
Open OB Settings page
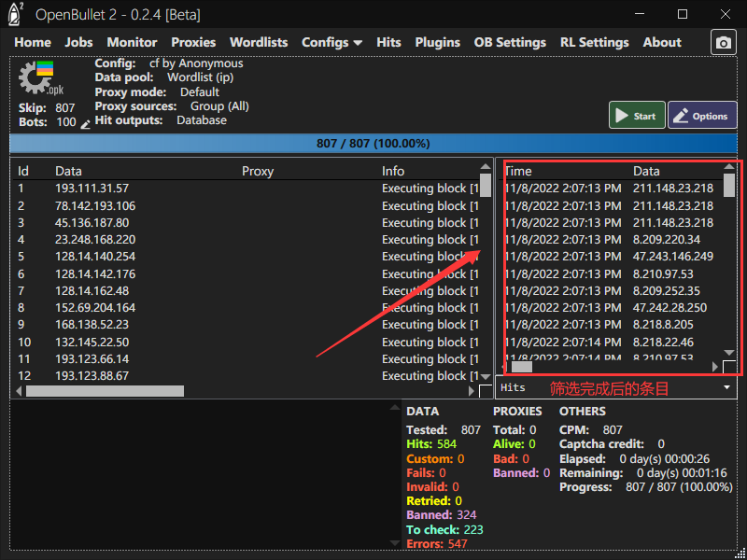click(x=510, y=42)
